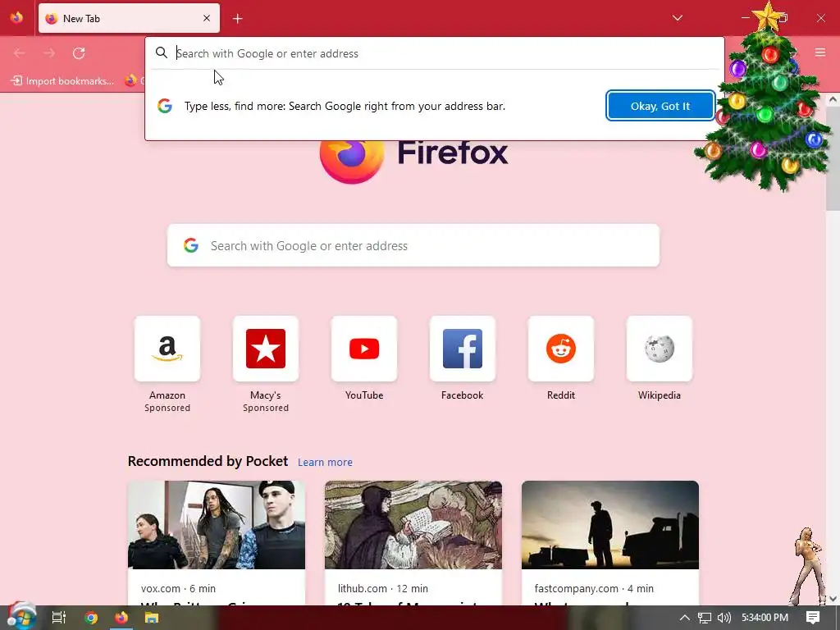This screenshot has height=630, width=840.
Task: Focus the address bar search field
Action: [435, 53]
